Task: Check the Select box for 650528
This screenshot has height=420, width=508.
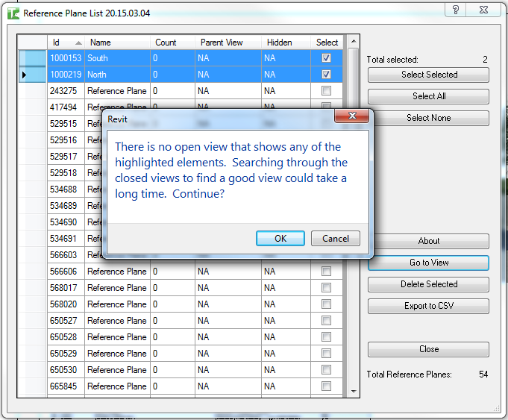Action: coord(326,337)
